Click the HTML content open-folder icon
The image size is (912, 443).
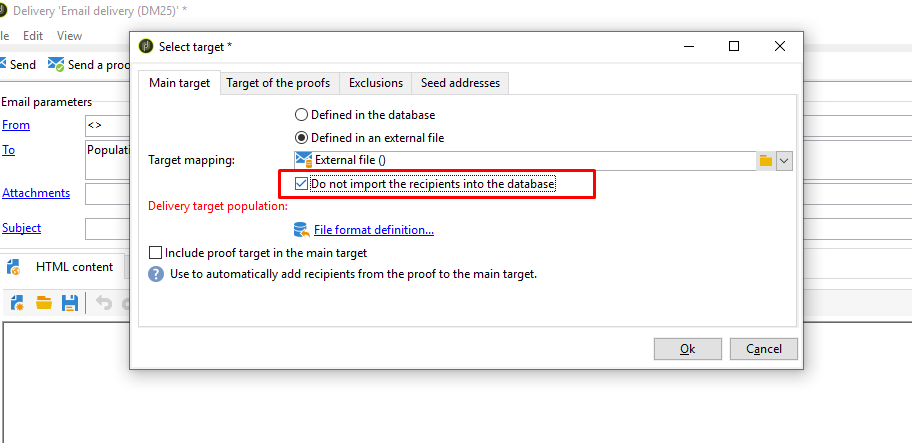click(44, 302)
